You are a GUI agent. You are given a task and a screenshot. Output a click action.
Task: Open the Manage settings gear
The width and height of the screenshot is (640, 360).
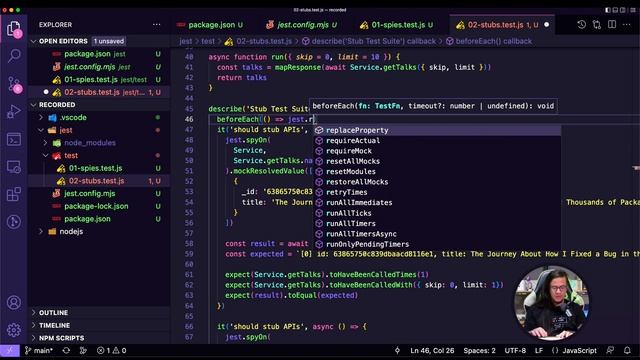coord(14,330)
